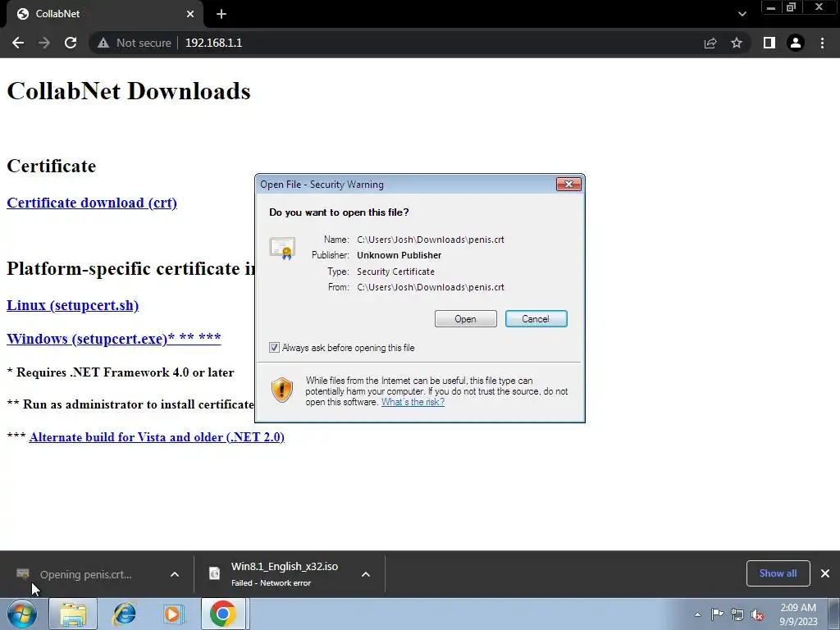Go back with the browser back arrow
The width and height of the screenshot is (840, 630).
tap(18, 43)
